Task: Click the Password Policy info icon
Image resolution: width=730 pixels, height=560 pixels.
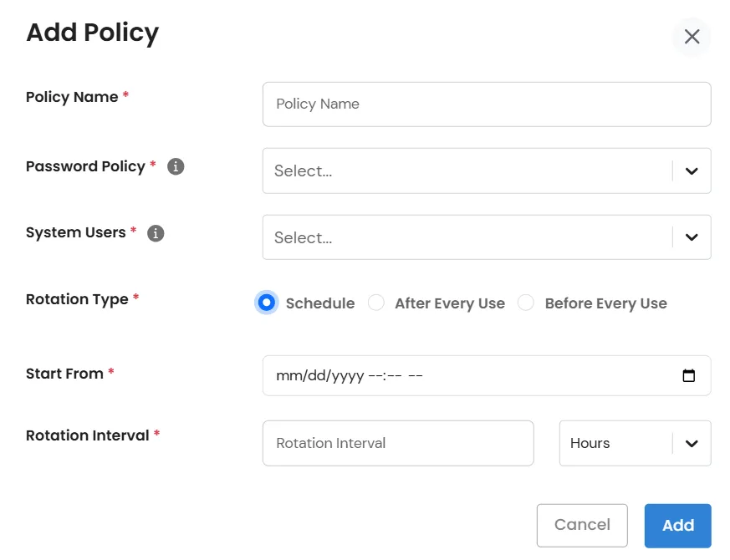Action: click(176, 166)
